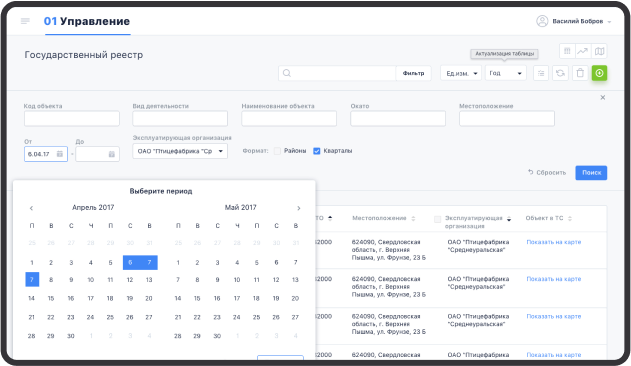Image resolution: width=631 pixels, height=366 pixels.
Task: Click the Государственный реестр heading
Action: (x=84, y=55)
